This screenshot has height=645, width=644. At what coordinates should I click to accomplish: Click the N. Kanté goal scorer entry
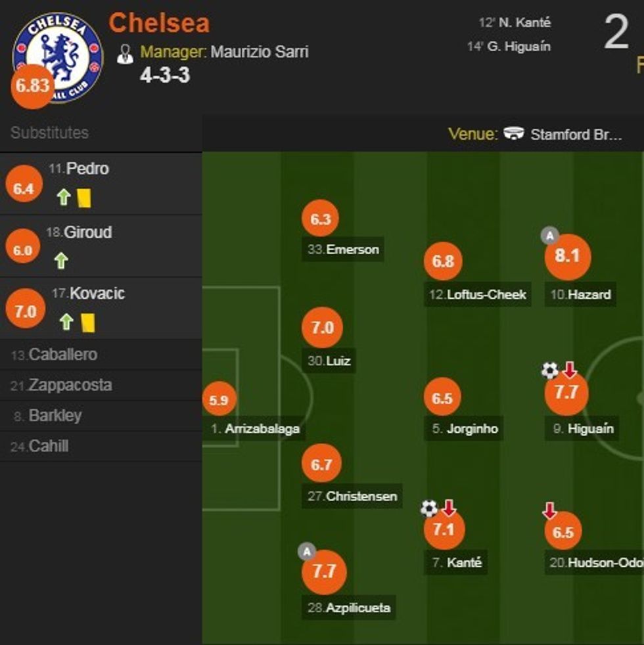(x=523, y=22)
